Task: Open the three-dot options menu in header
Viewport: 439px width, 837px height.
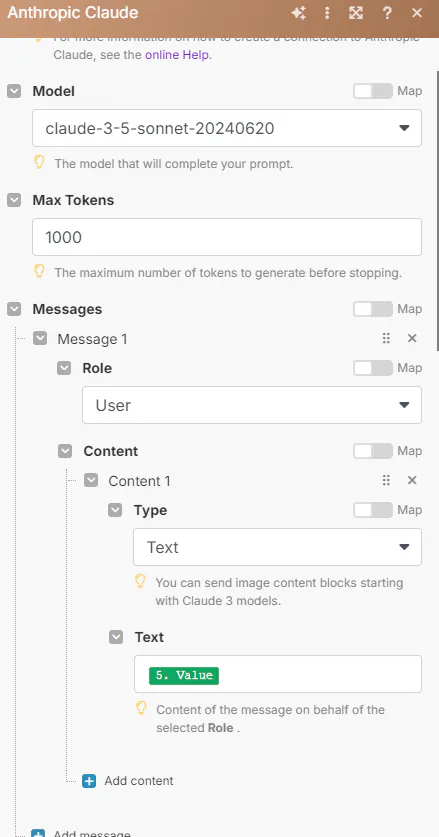Action: [327, 13]
